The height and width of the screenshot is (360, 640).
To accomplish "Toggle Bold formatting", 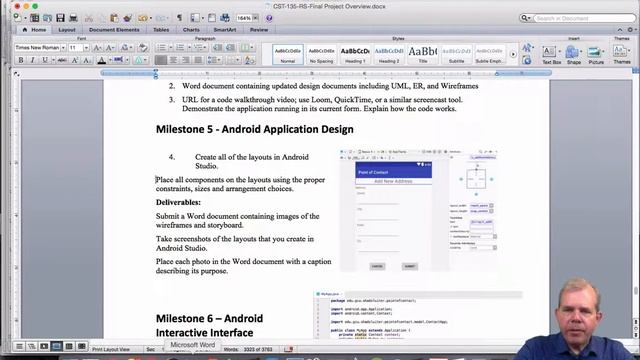I will [21, 60].
